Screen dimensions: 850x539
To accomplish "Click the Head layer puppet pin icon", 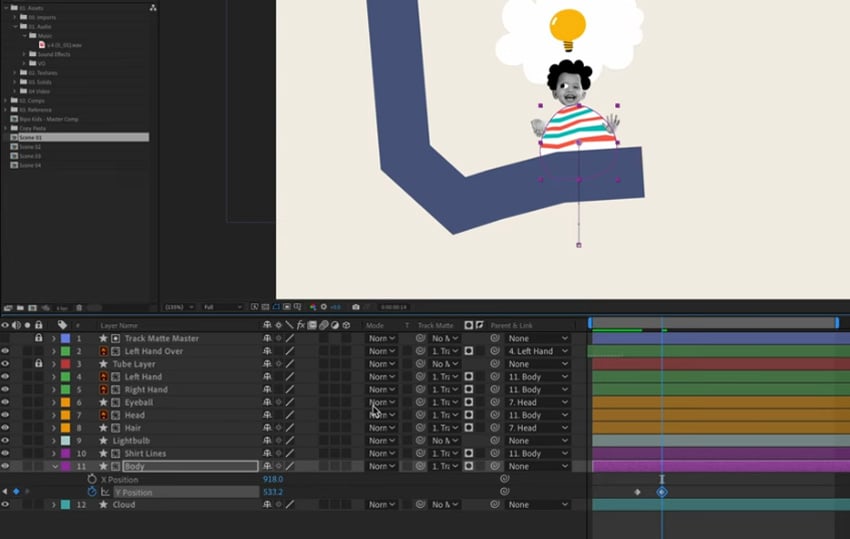I will pos(103,415).
